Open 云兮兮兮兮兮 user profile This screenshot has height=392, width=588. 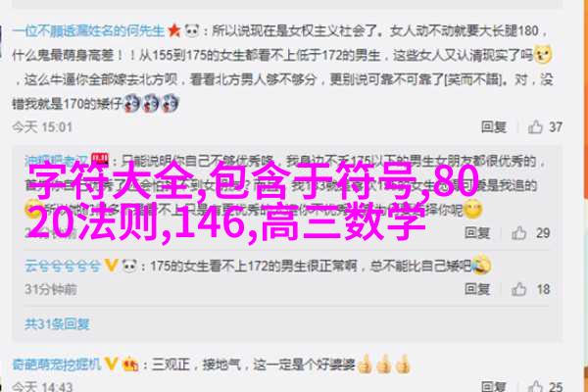63,266
